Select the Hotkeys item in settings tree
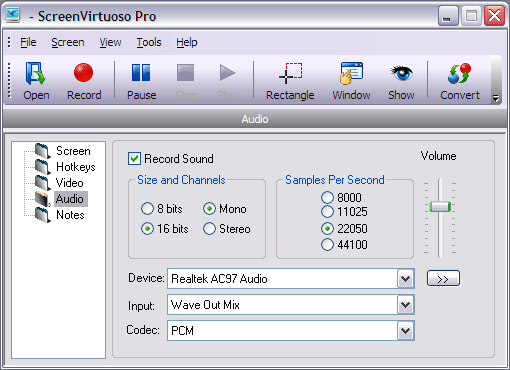This screenshot has width=510, height=370. (76, 167)
